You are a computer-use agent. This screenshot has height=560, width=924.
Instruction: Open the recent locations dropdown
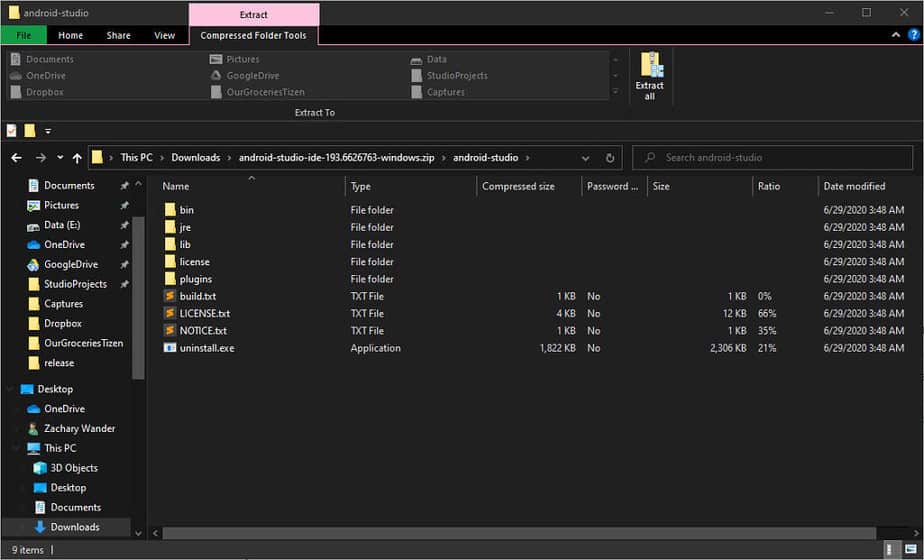[60, 158]
